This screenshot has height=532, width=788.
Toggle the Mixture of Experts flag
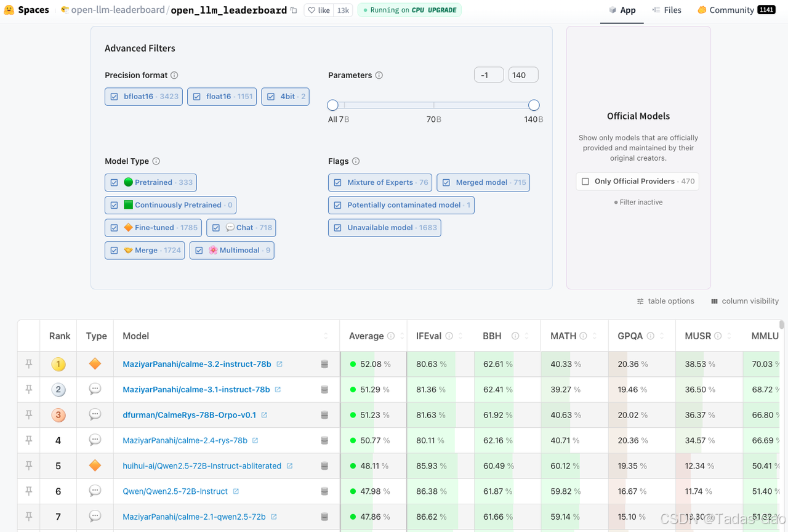[380, 182]
